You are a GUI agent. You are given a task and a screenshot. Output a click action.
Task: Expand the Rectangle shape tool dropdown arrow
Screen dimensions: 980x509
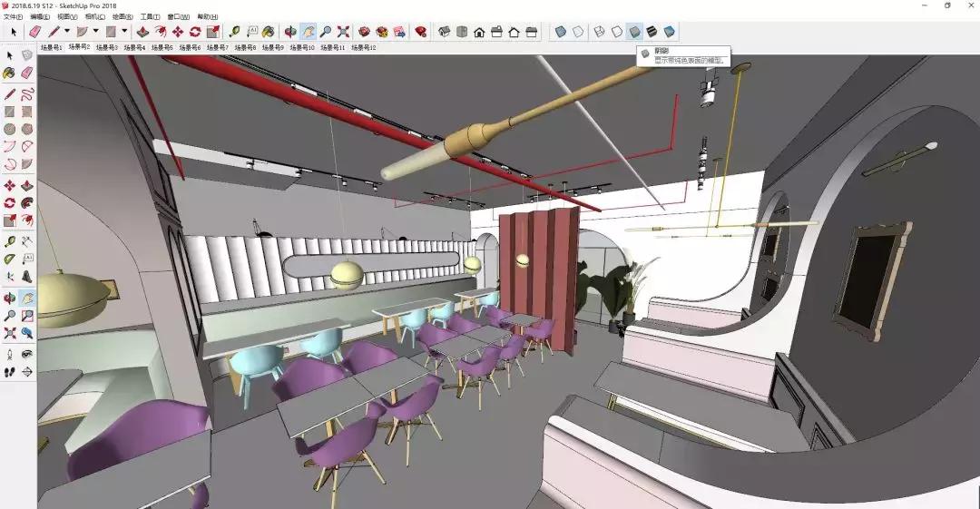tap(124, 32)
